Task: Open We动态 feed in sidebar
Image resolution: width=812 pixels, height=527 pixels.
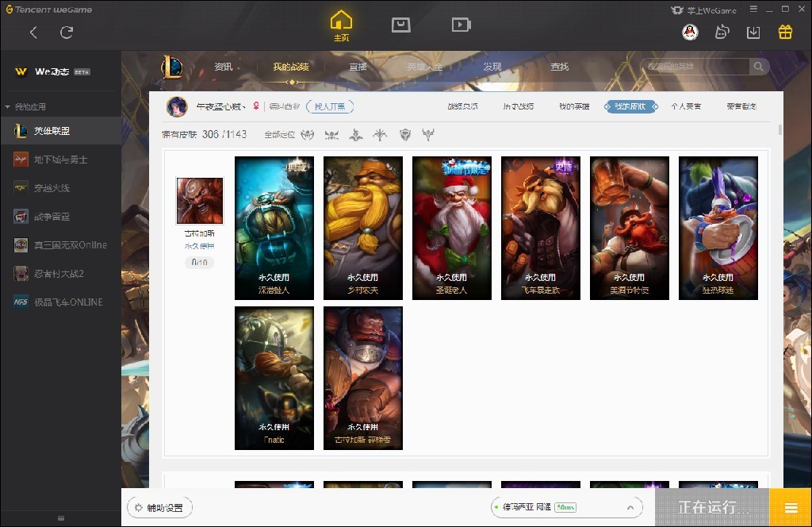Action: [x=52, y=71]
